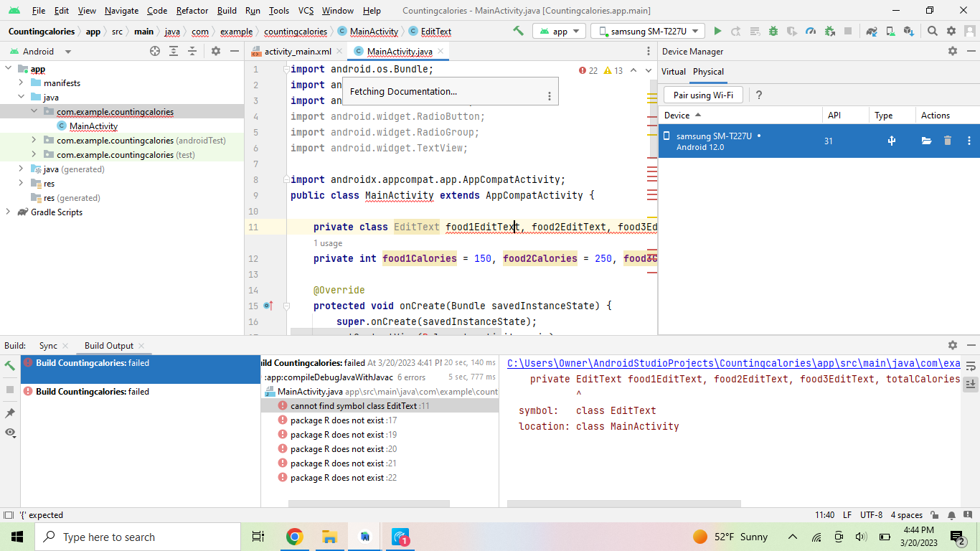Click Collapse All icon in project panel
980x551 pixels.
(x=192, y=51)
